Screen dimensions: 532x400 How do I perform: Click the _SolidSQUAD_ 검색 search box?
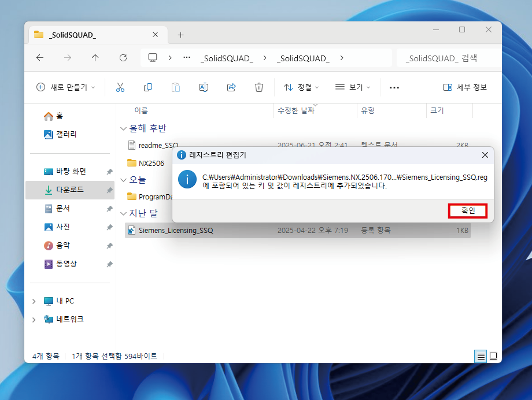tap(448, 58)
